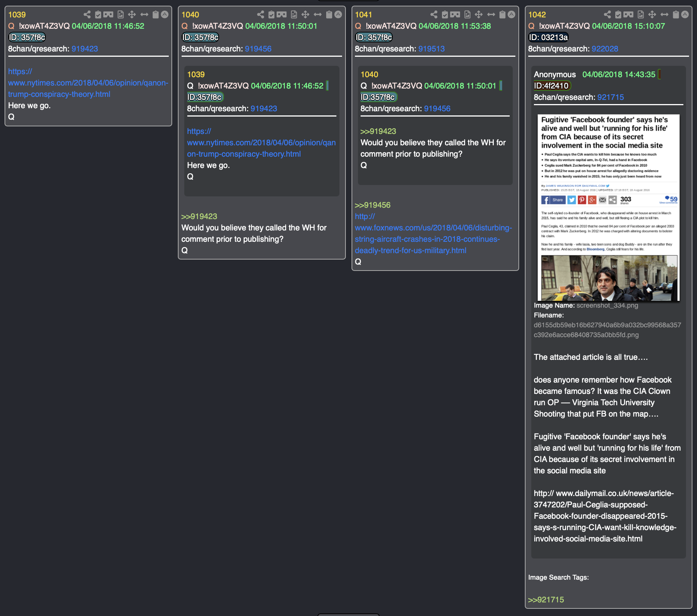Viewport: 697px width, 616px height.
Task: Click the post number 1041 title
Action: (x=364, y=15)
